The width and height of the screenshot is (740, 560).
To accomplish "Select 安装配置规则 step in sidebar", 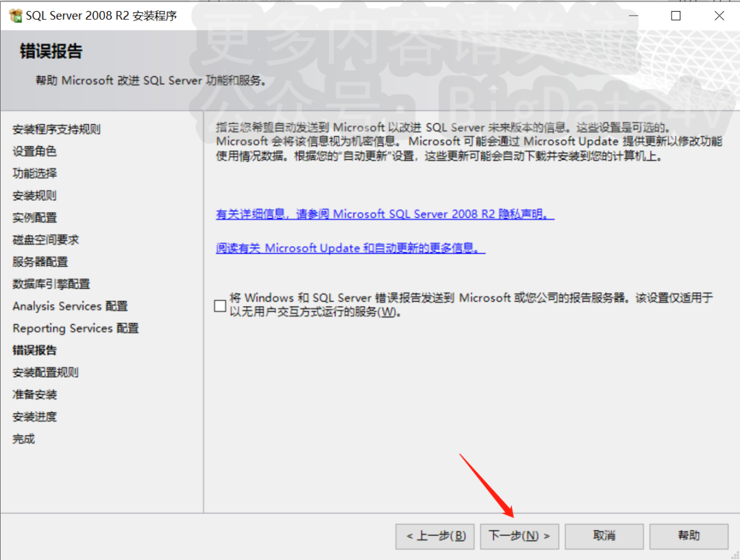I will (x=45, y=373).
